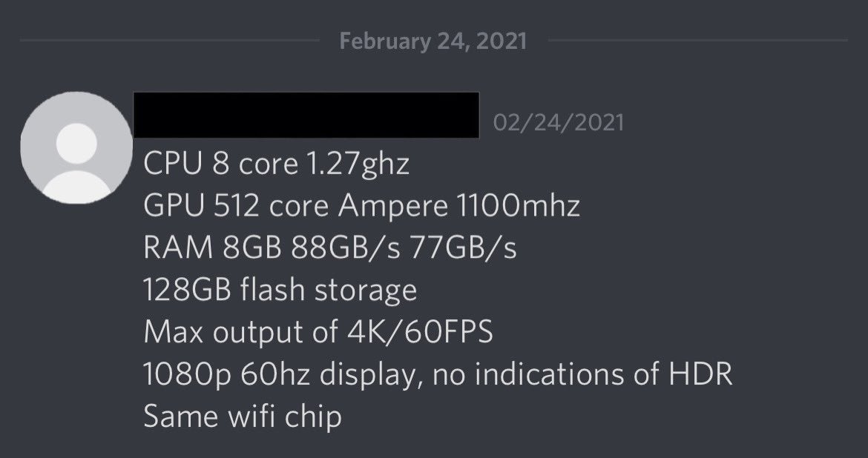Click the February 24, 2021 date divider
The width and height of the screenshot is (868, 458).
tap(433, 41)
